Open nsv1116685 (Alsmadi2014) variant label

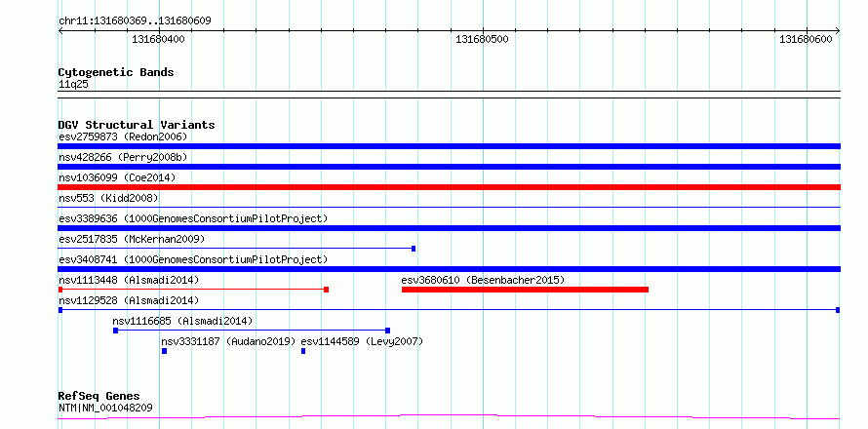182,321
